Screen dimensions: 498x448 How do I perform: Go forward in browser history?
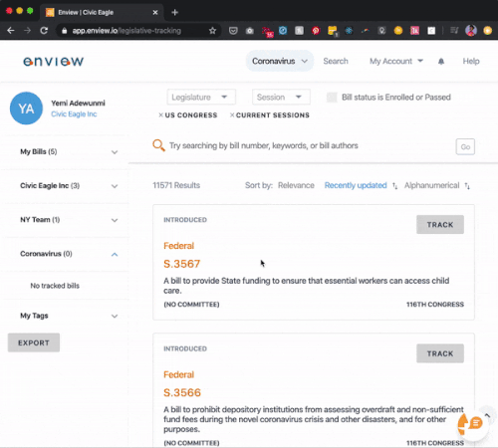[x=27, y=31]
